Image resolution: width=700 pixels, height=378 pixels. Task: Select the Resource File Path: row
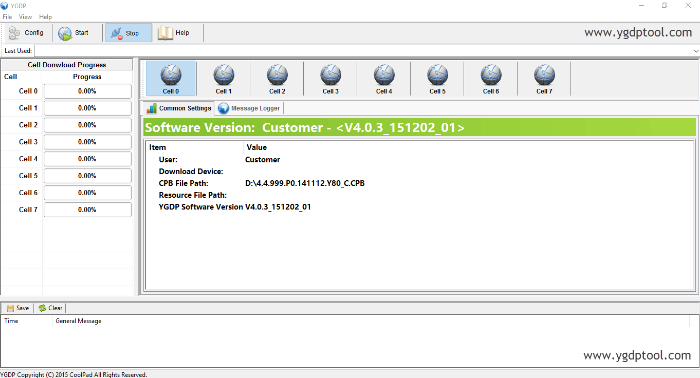tap(420, 195)
